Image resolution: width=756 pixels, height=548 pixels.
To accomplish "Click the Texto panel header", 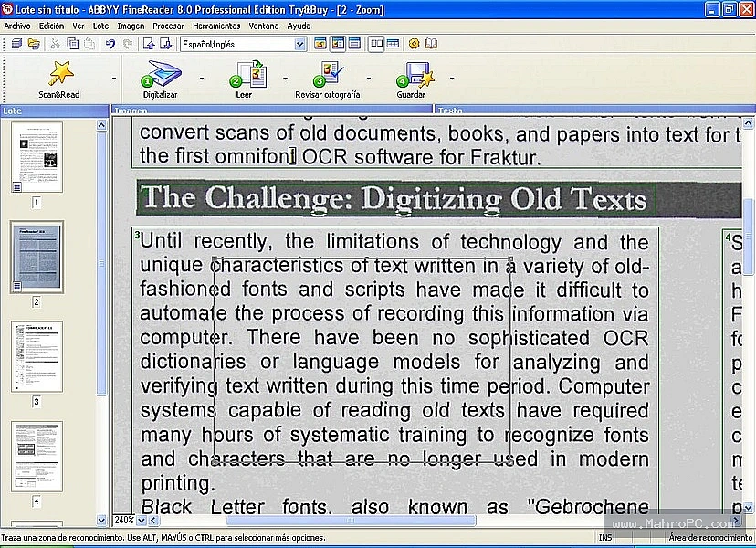I will [595, 111].
